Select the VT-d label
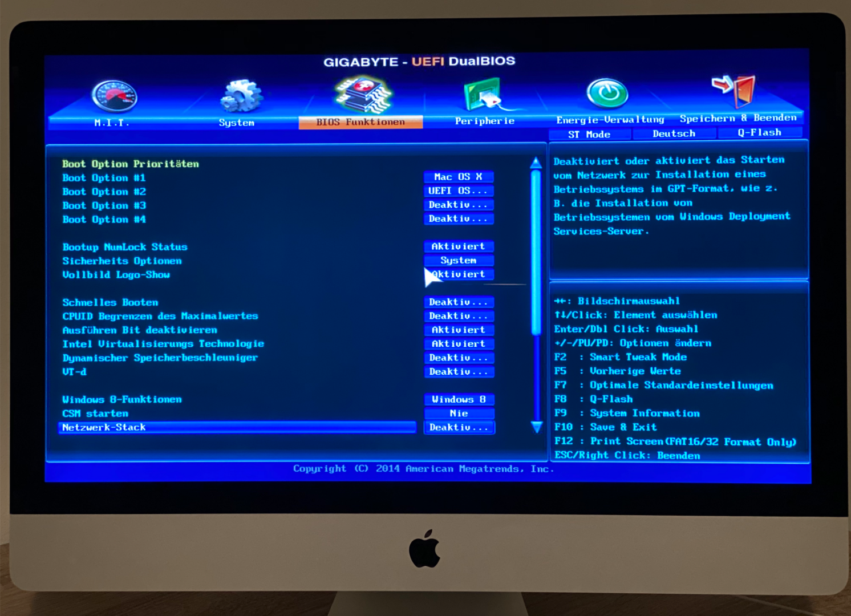Viewport: 851px width, 616px height. tap(74, 371)
